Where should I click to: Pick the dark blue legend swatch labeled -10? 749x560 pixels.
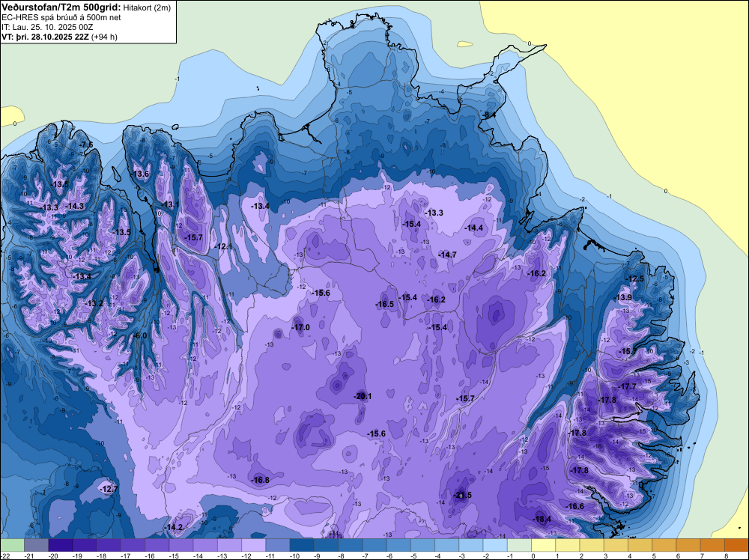click(302, 545)
